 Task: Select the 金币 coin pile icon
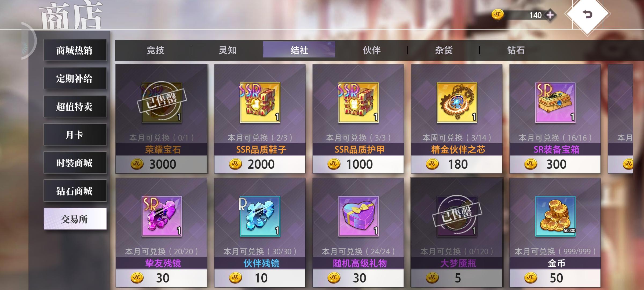point(555,216)
